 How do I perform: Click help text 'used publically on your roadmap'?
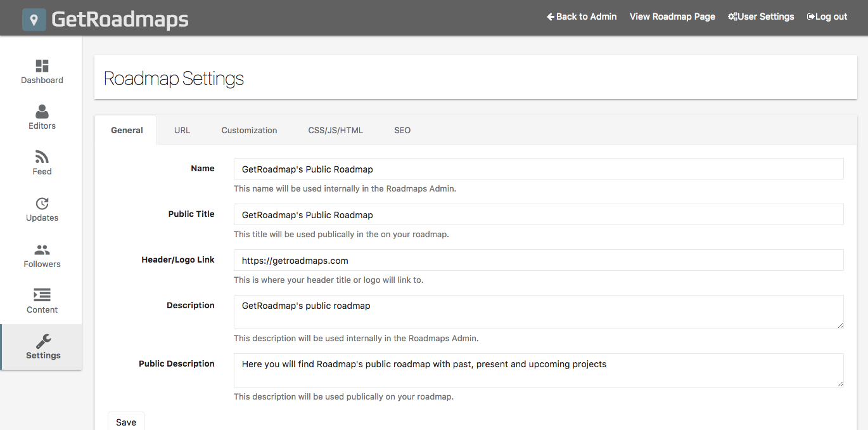(343, 396)
